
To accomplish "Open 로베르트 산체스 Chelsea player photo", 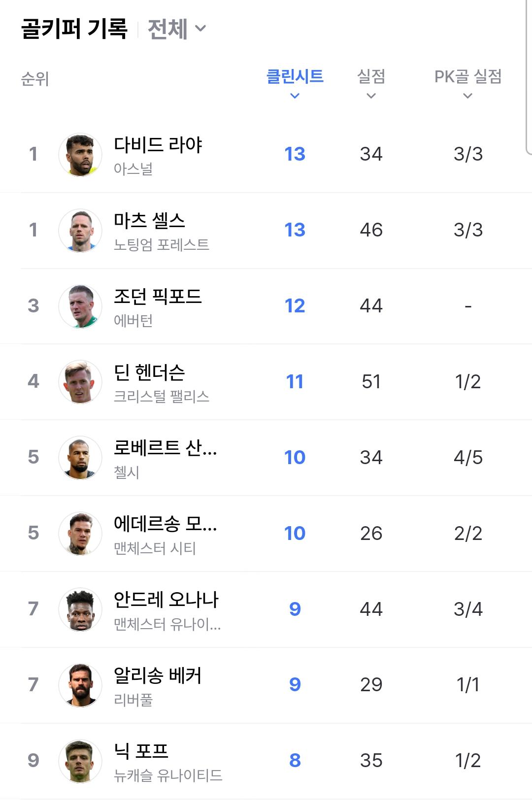I will [x=80, y=458].
